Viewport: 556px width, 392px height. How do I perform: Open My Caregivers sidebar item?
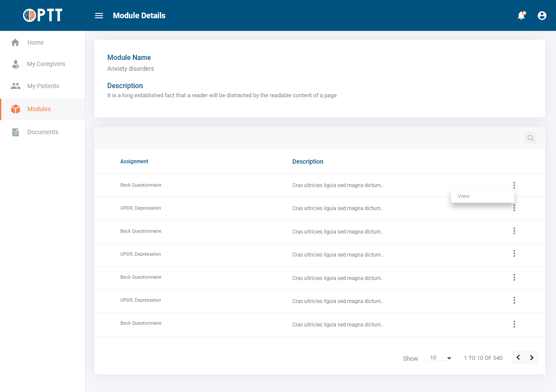(46, 64)
